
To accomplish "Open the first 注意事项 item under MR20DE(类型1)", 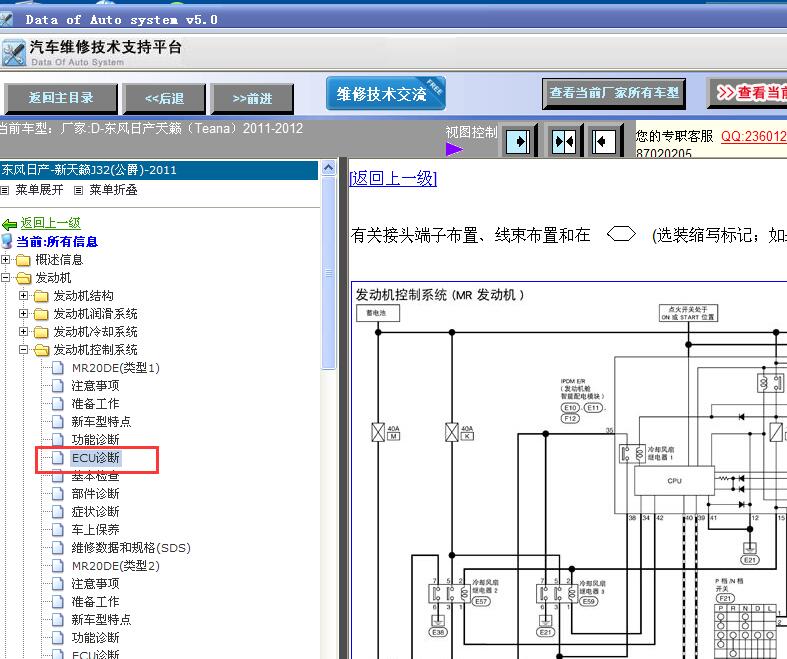I will [x=95, y=386].
